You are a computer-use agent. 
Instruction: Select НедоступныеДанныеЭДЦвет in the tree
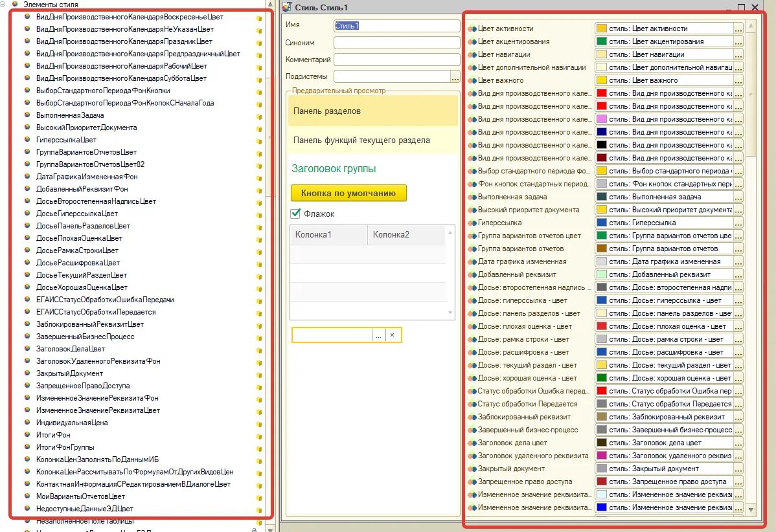[x=85, y=508]
